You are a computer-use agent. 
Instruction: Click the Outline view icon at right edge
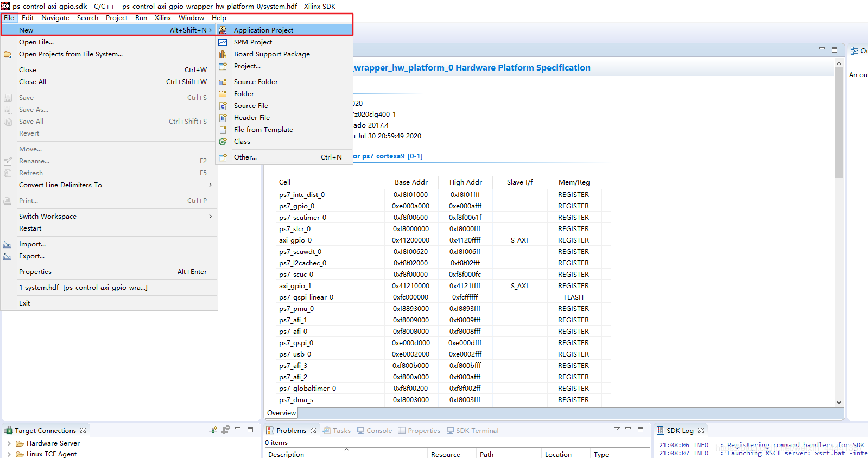click(x=854, y=50)
